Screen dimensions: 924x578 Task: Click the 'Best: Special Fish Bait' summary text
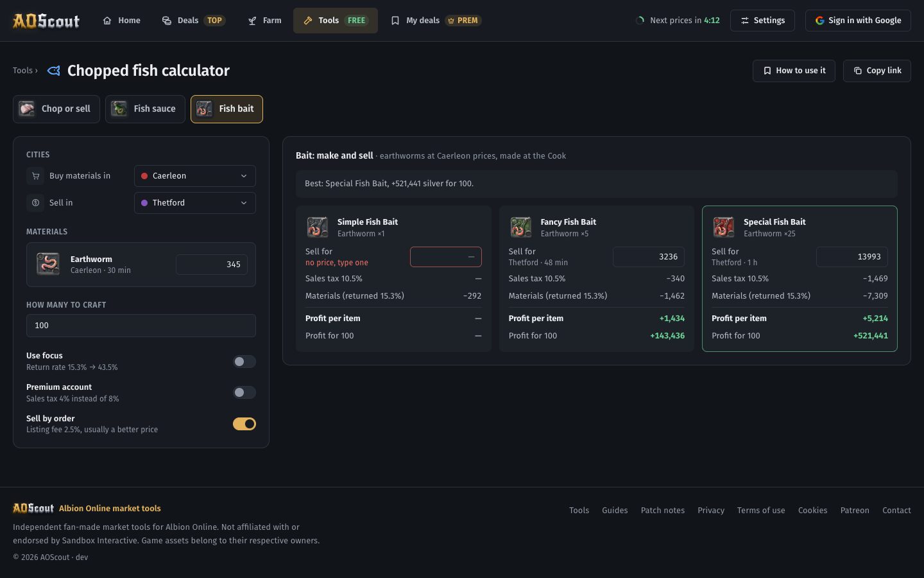(x=389, y=184)
